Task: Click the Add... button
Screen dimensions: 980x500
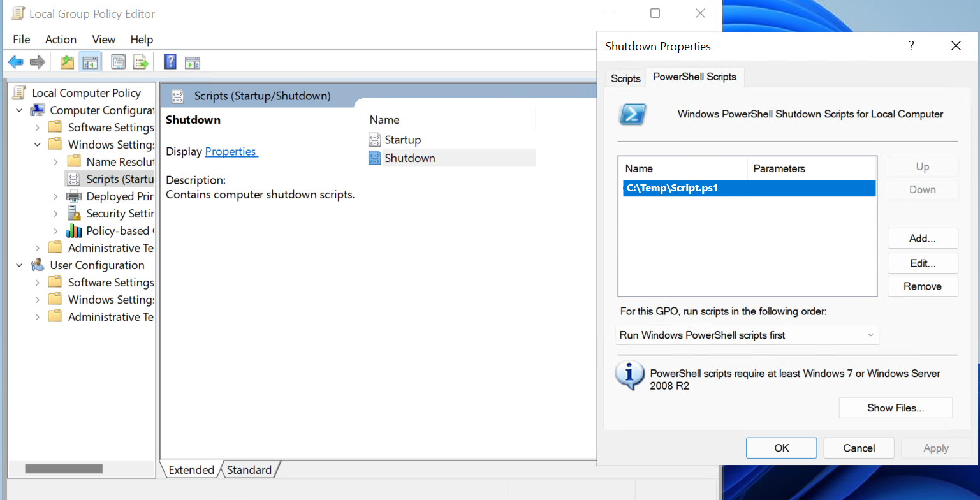Action: coord(923,239)
